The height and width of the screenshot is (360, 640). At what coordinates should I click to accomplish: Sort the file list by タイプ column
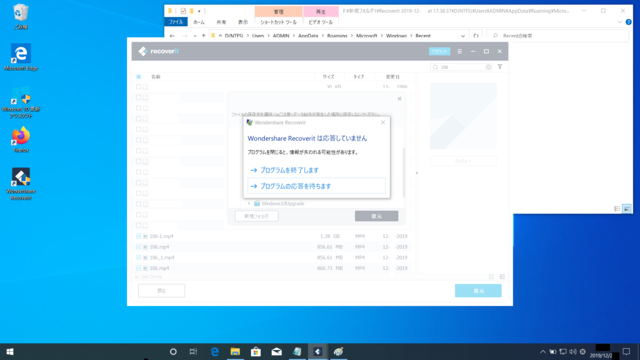tap(358, 77)
